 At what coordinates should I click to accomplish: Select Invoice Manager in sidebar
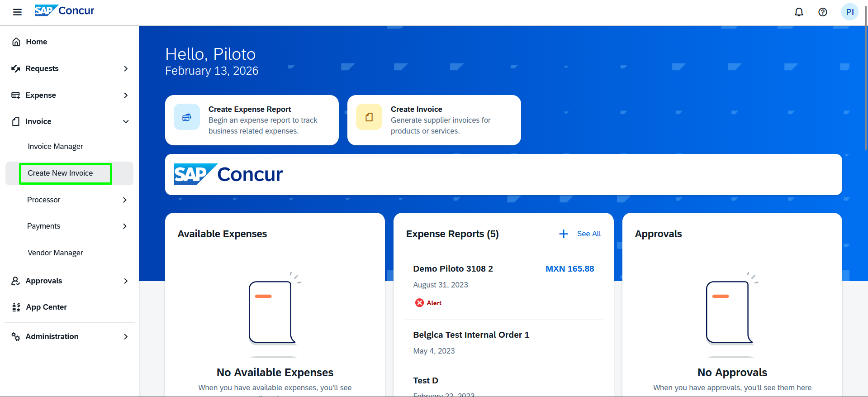tap(55, 147)
